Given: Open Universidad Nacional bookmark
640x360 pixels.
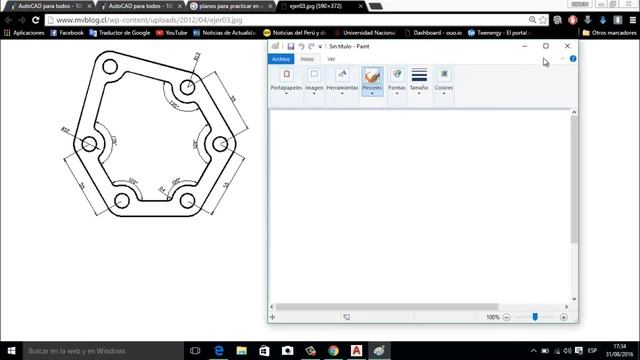Looking at the screenshot, I should [365, 33].
